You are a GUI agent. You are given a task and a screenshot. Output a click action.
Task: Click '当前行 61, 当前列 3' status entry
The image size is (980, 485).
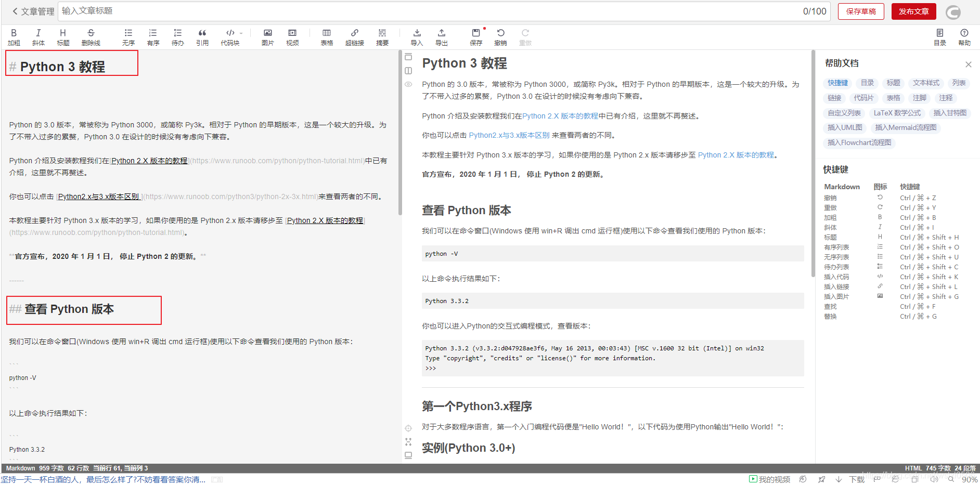(x=120, y=468)
